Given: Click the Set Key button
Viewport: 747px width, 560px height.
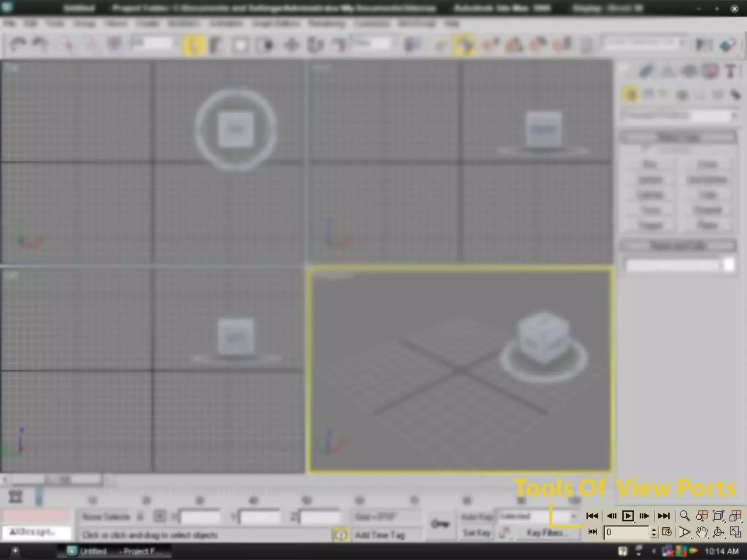Looking at the screenshot, I should coord(477,533).
